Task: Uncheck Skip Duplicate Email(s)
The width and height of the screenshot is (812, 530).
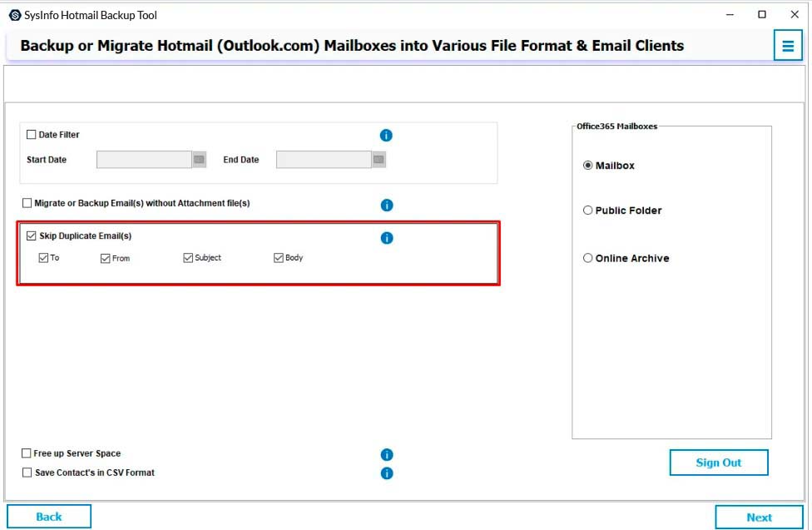Action: (x=31, y=235)
